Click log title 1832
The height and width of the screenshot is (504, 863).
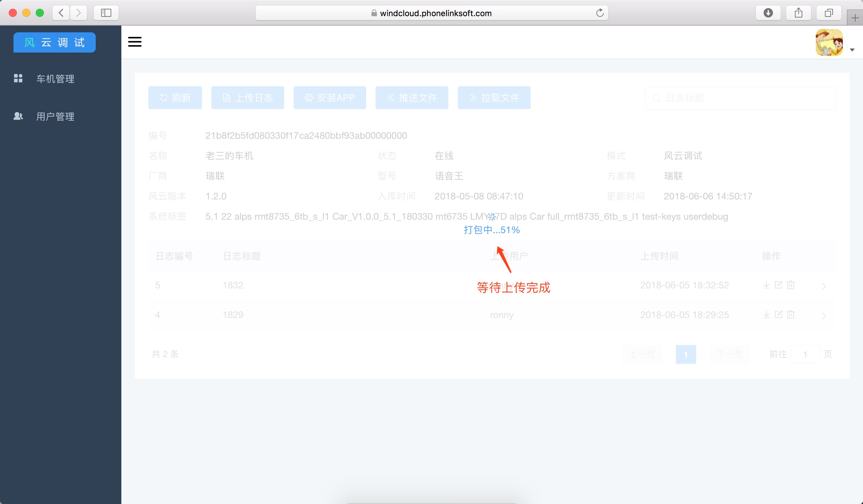(x=233, y=285)
